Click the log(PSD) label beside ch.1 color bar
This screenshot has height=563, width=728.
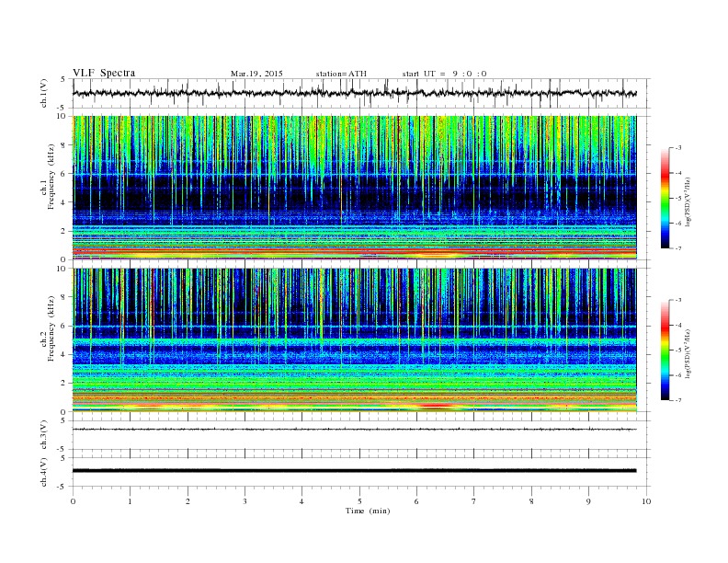(688, 201)
